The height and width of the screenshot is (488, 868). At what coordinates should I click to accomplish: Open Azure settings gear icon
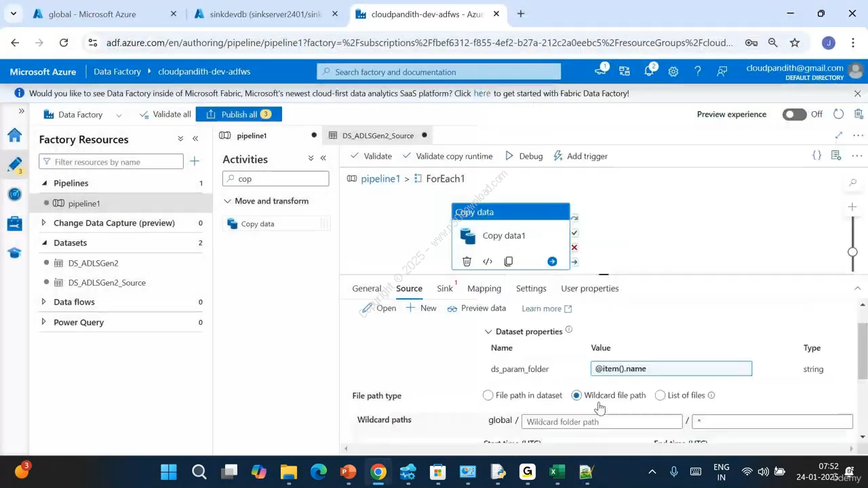point(673,71)
